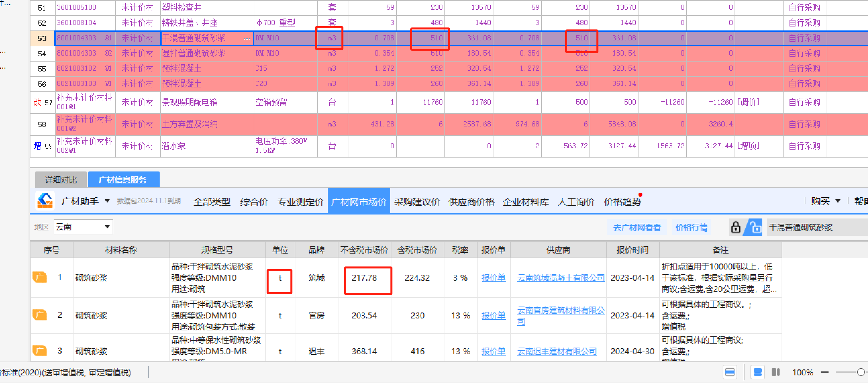
Task: Click the zoom out minus button
Action: pos(825,372)
